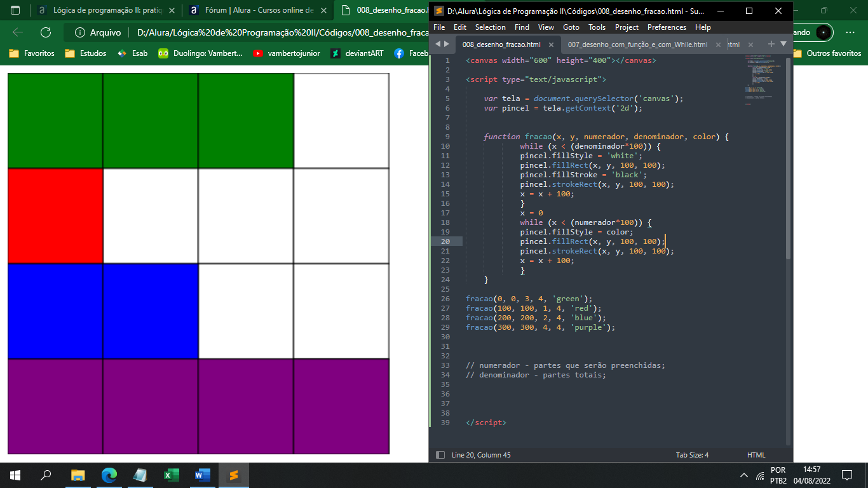Go to next tab with right arrow
This screenshot has width=868, height=488.
point(446,44)
